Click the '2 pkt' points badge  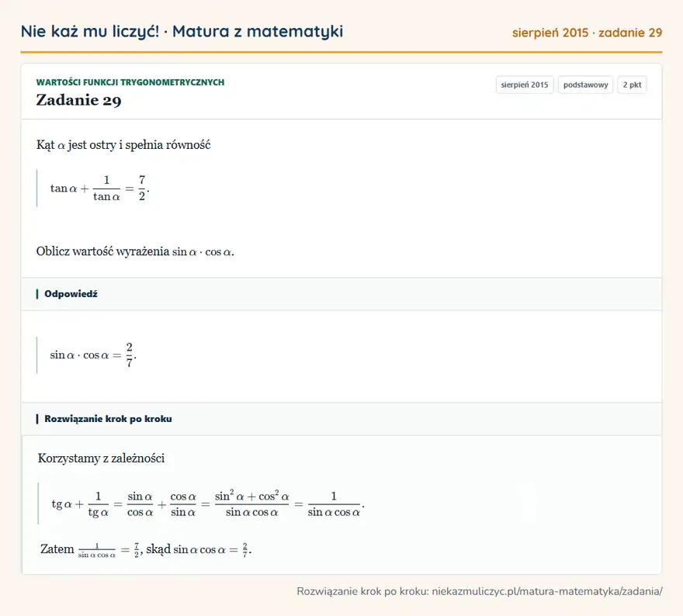[x=632, y=85]
